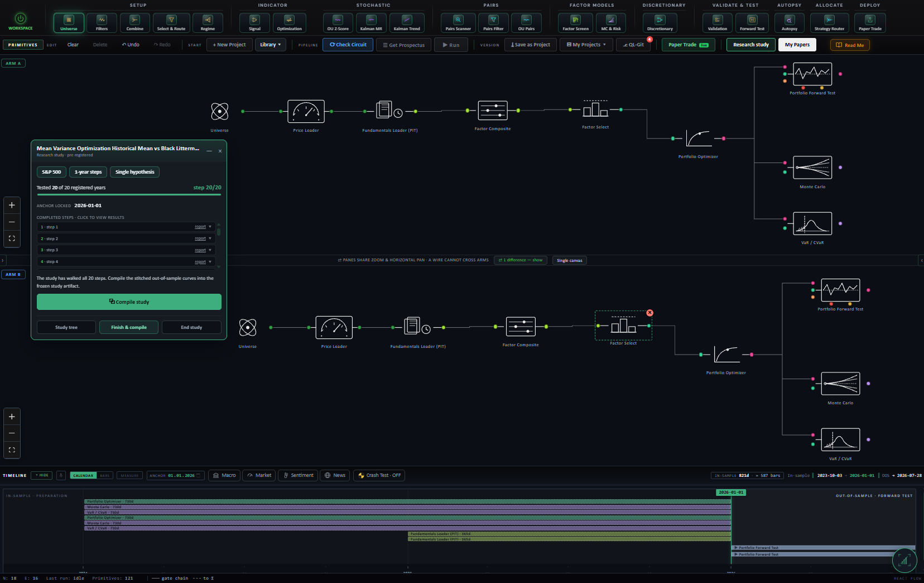Screen dimensions: 924x583
Task: Expand the collapsed right side panel
Action: [x=921, y=260]
